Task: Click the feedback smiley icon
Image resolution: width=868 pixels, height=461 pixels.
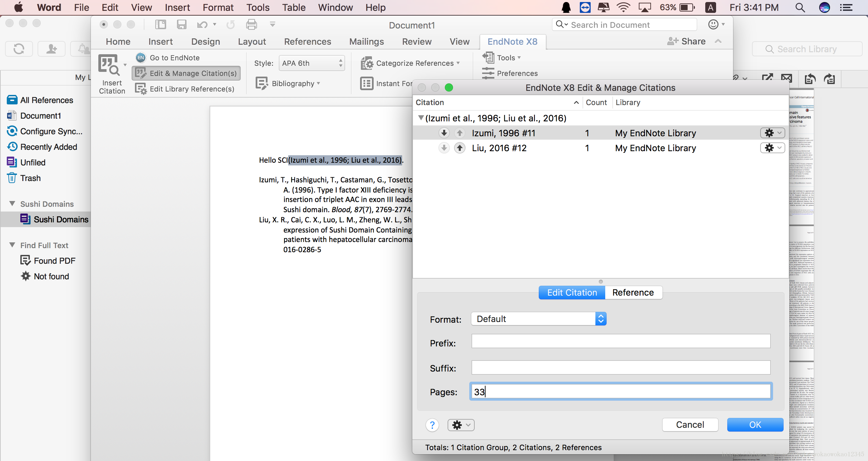Action: tap(713, 24)
